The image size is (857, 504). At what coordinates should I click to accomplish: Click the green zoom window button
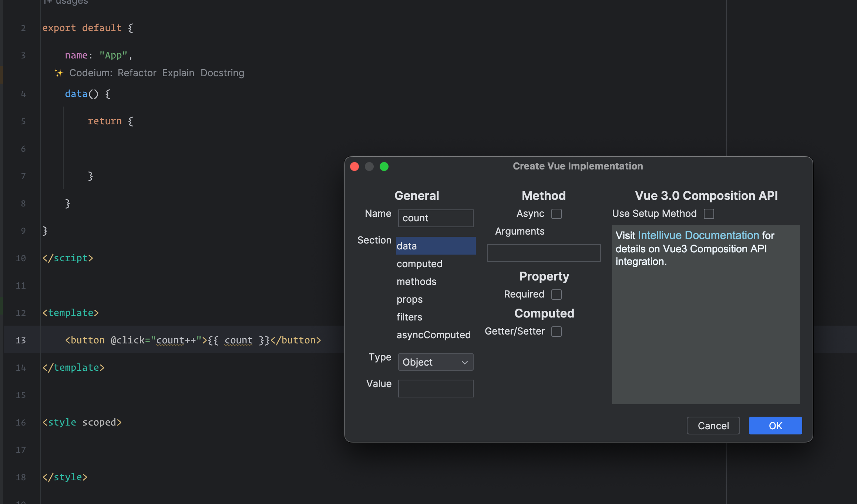coord(384,167)
